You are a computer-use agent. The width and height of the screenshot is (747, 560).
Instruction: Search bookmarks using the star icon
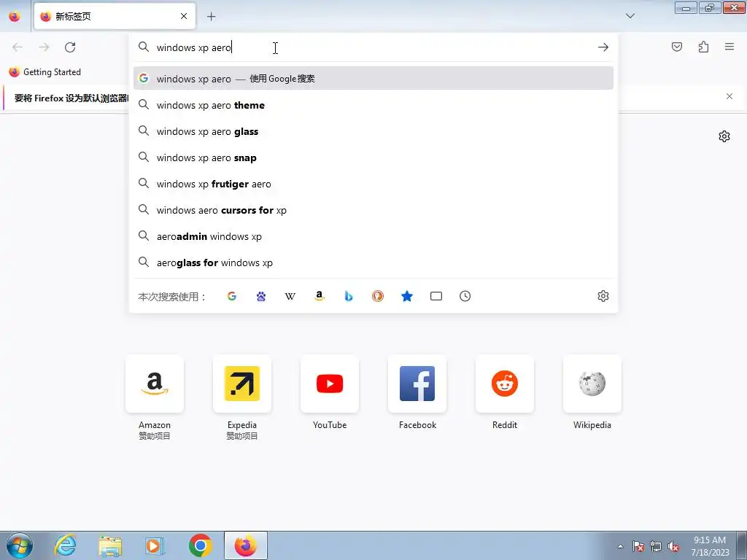(x=407, y=296)
